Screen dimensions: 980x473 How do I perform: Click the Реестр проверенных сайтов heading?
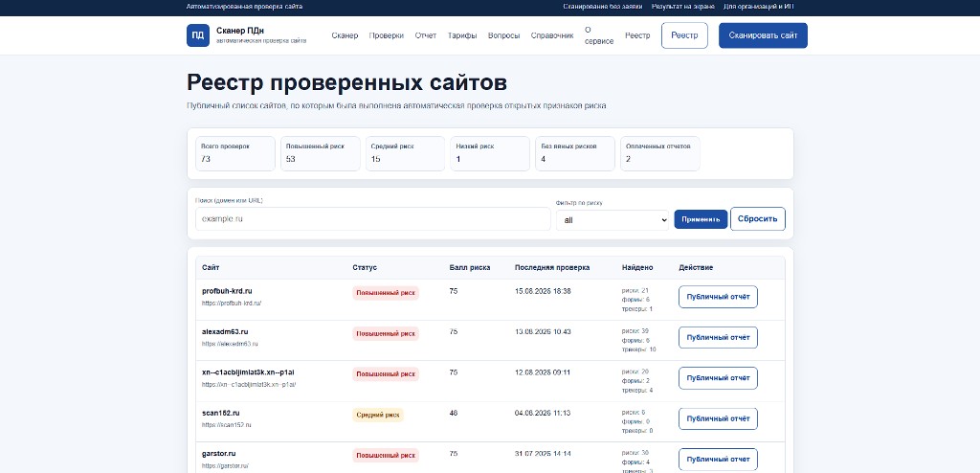pyautogui.click(x=346, y=82)
